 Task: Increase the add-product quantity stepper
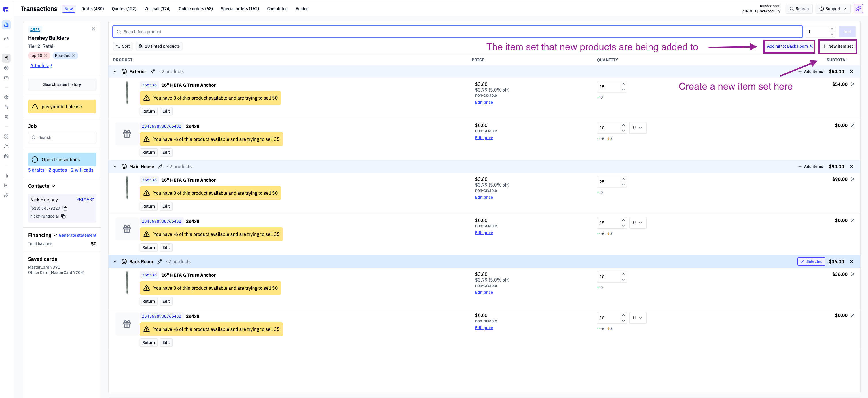832,29
